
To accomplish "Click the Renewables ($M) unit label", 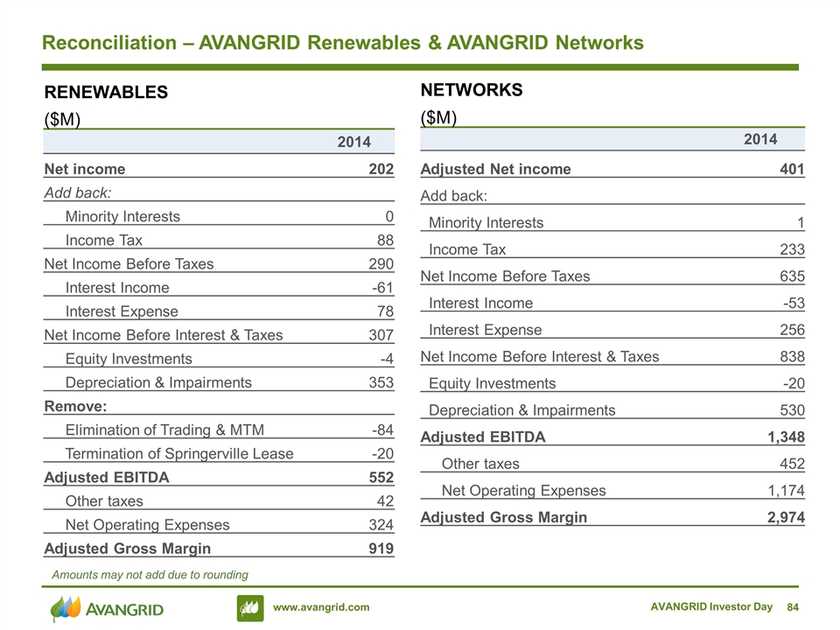I will 62,119.
